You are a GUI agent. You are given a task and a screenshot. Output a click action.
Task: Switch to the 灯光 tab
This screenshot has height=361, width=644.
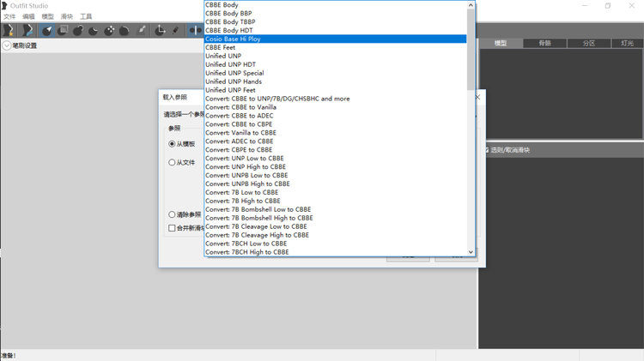coord(627,43)
